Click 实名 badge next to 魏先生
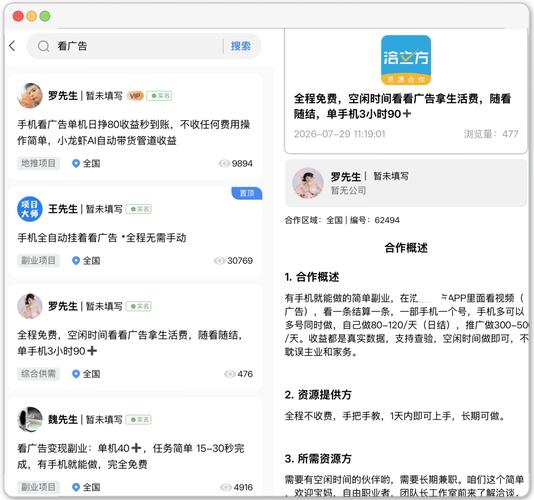 [139, 420]
